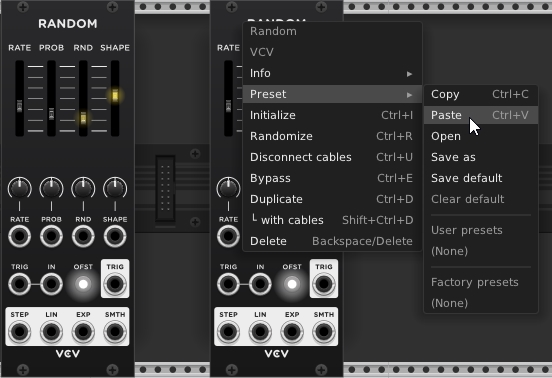The height and width of the screenshot is (378, 552).
Task: Toggle OFST button on right Random module
Action: pos(292,284)
